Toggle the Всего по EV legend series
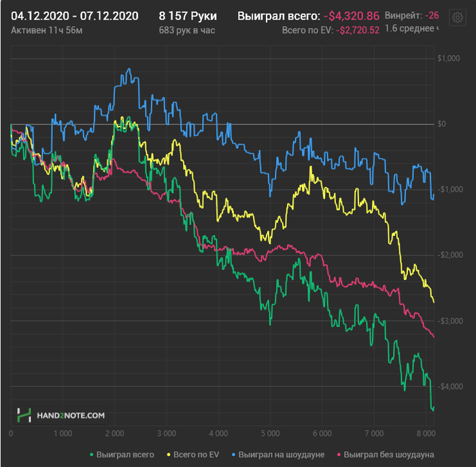This screenshot has height=467, width=476. click(198, 454)
